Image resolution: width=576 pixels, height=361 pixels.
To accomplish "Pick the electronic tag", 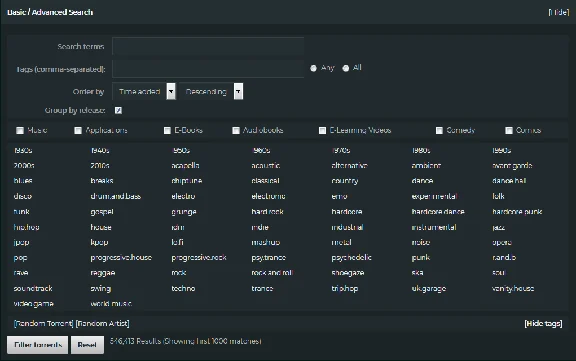I will pyautogui.click(x=268, y=196).
